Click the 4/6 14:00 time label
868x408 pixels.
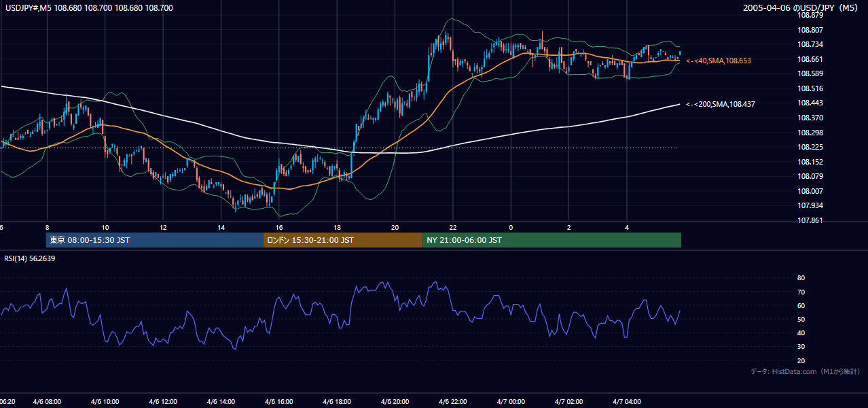pyautogui.click(x=221, y=402)
